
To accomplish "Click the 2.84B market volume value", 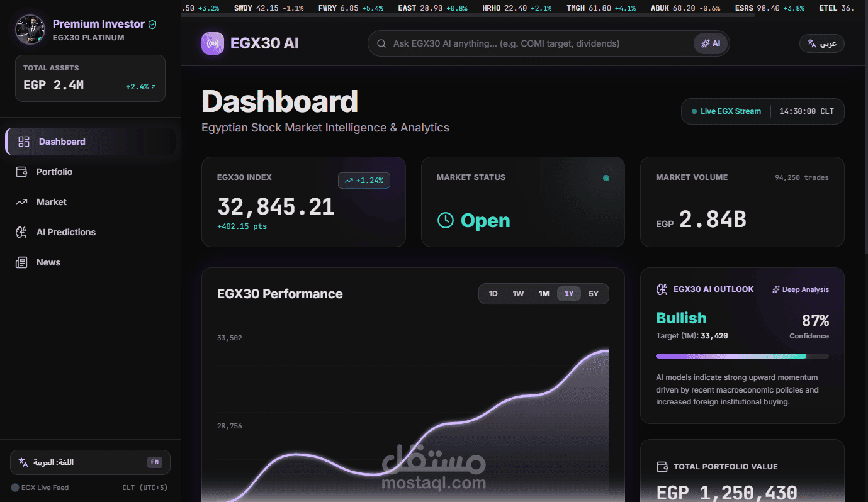I will click(x=713, y=220).
